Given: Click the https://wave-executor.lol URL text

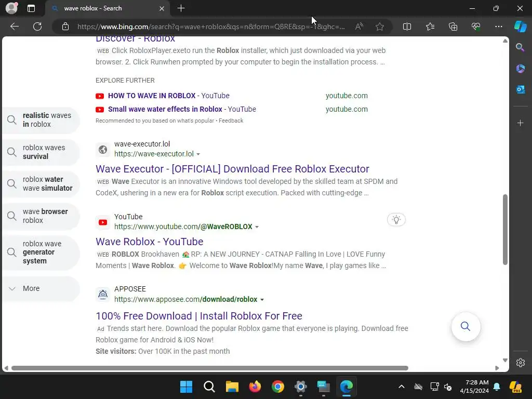Looking at the screenshot, I should coord(154,154).
